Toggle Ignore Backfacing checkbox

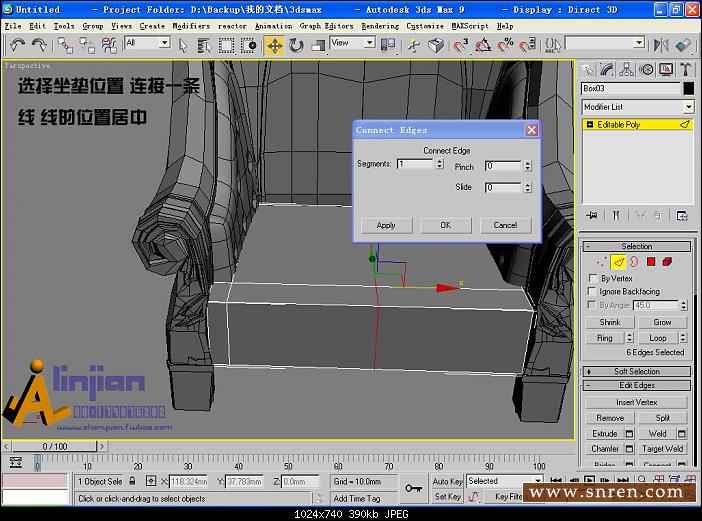tap(593, 292)
